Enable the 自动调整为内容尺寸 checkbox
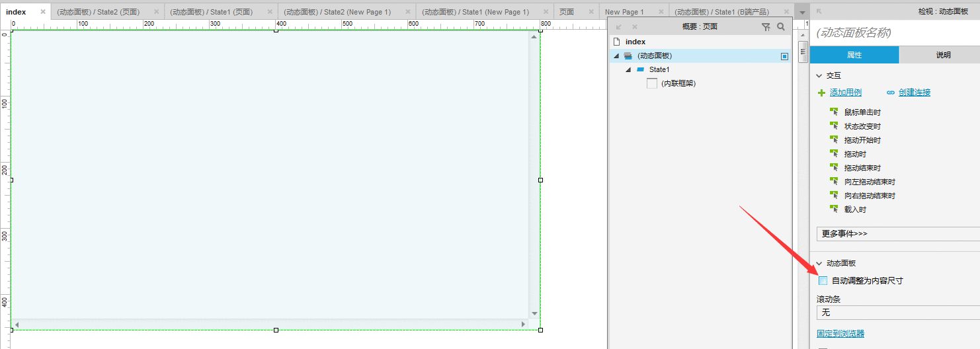Image resolution: width=980 pixels, height=349 pixels. [823, 280]
